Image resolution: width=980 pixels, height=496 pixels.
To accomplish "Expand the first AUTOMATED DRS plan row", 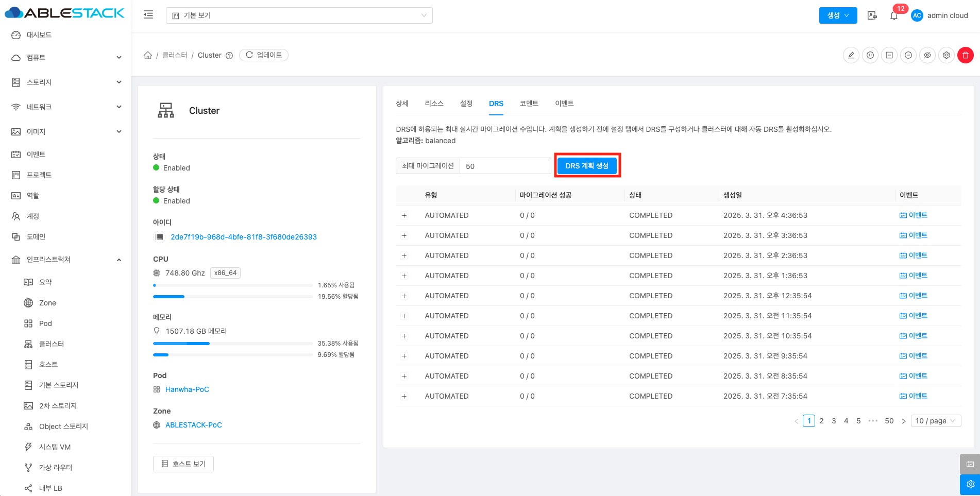I will [x=404, y=216].
